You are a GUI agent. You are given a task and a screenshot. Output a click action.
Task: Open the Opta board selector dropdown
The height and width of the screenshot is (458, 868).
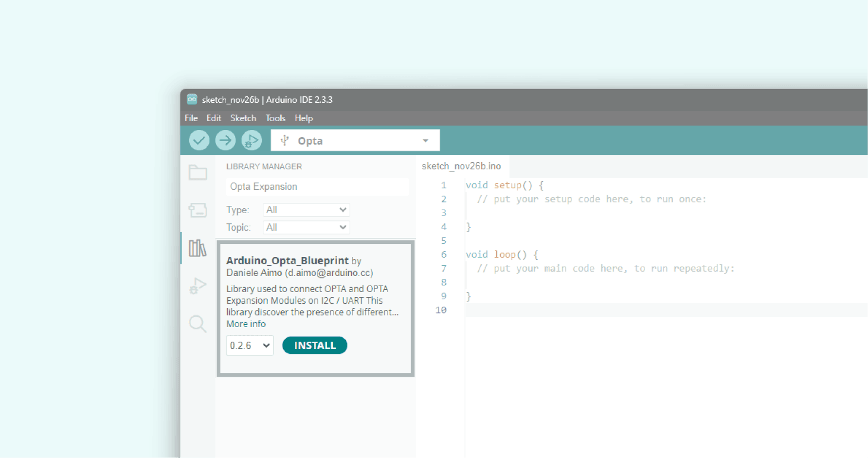355,141
